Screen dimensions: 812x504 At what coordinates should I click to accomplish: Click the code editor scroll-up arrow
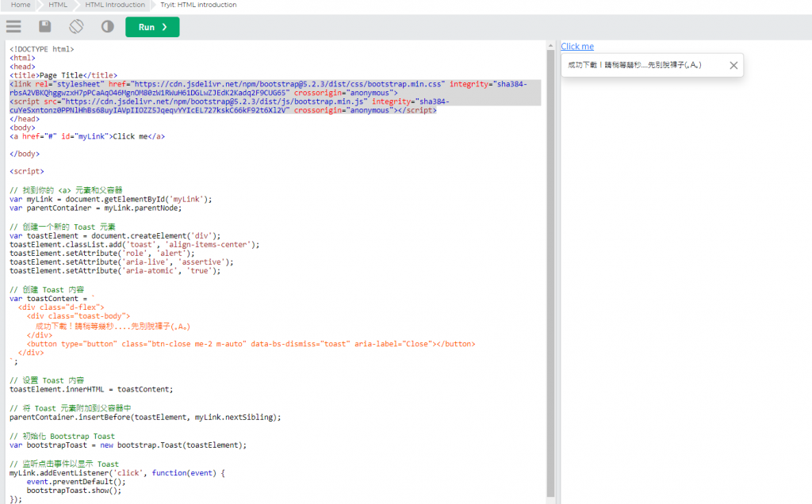pos(550,45)
